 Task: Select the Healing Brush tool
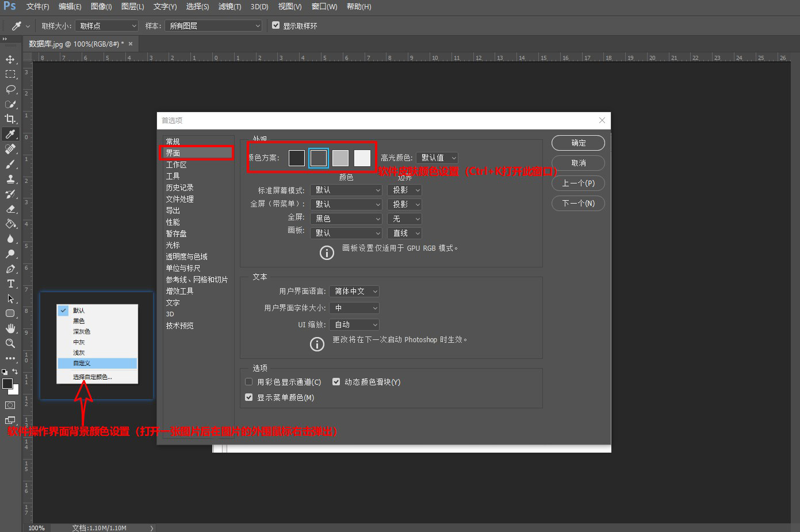click(x=10, y=149)
